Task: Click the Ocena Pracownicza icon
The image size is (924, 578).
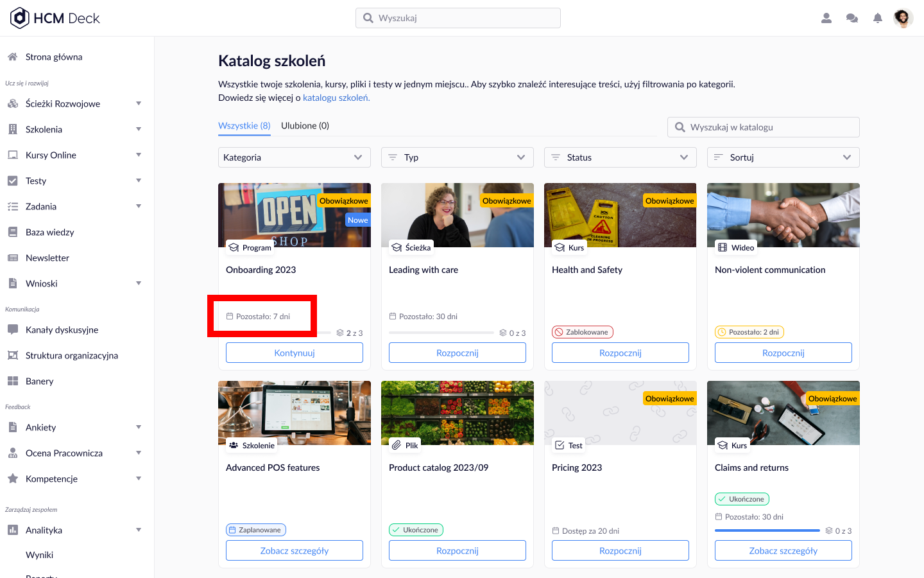Action: 12,453
